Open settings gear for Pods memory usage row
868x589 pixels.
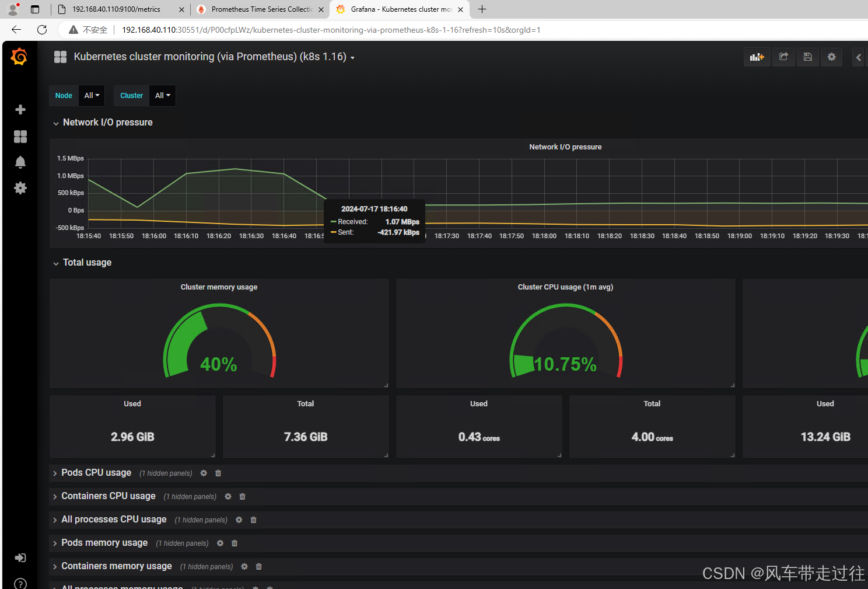[x=220, y=543]
